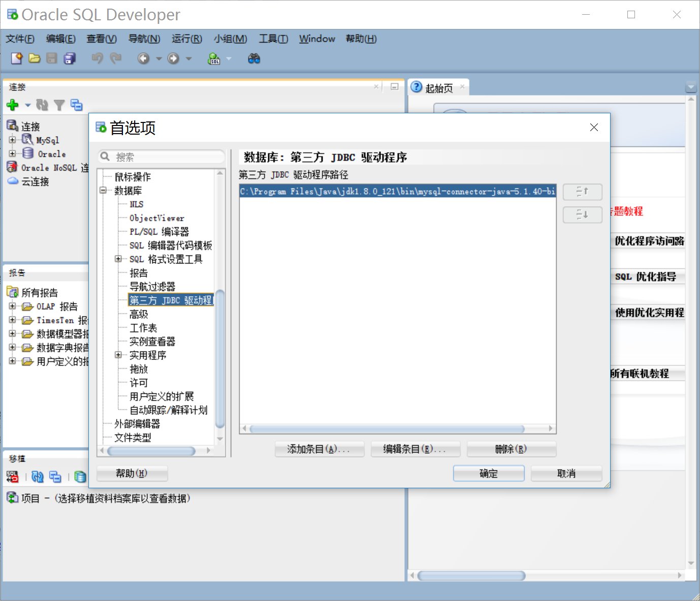
Task: Click the preferences tree horizontal scrollbar
Action: tap(151, 451)
